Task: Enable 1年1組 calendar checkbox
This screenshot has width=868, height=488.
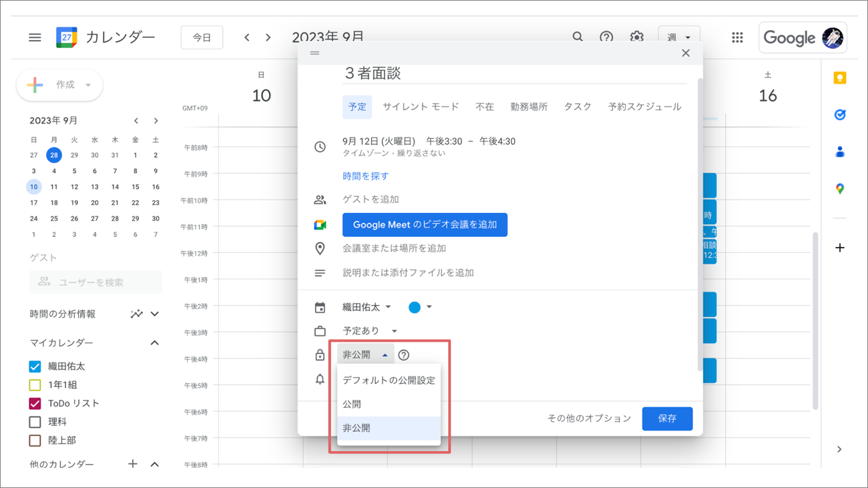Action: [x=35, y=385]
